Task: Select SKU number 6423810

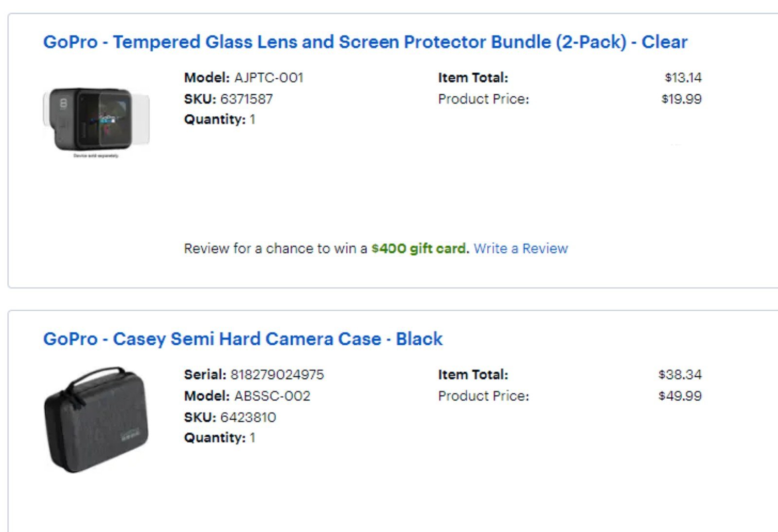Action: pyautogui.click(x=248, y=418)
